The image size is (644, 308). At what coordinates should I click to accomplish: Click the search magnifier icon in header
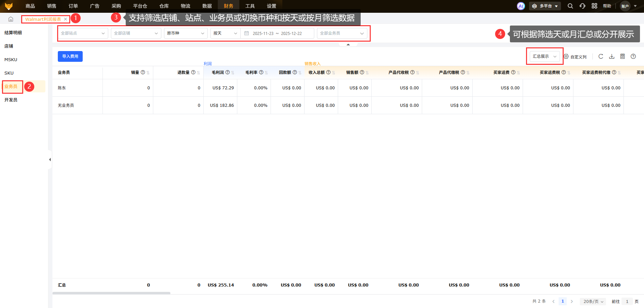tap(570, 6)
